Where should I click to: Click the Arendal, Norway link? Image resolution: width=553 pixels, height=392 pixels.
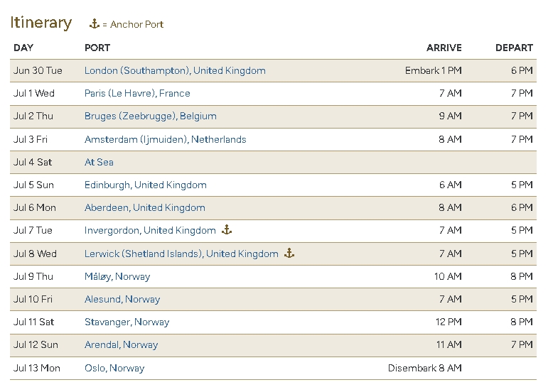coord(121,344)
